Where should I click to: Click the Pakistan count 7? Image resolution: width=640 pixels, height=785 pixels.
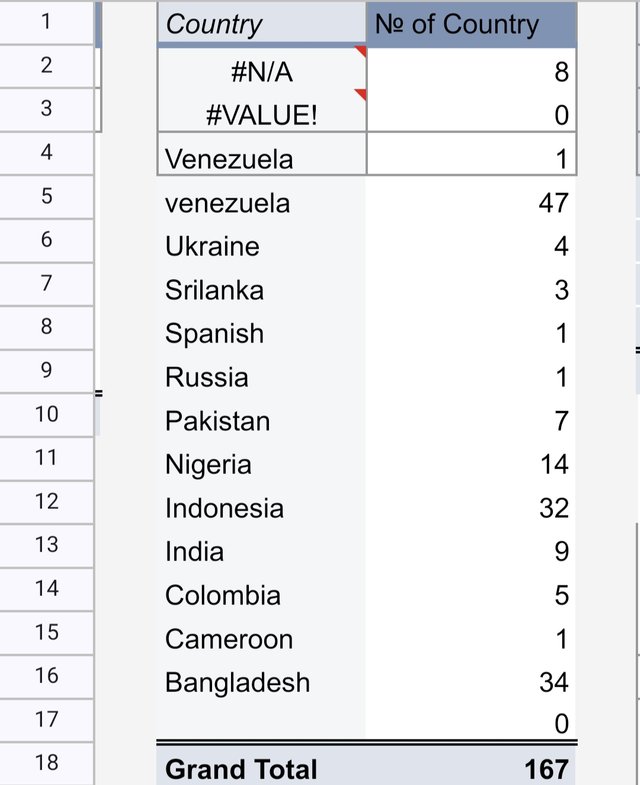(x=471, y=421)
